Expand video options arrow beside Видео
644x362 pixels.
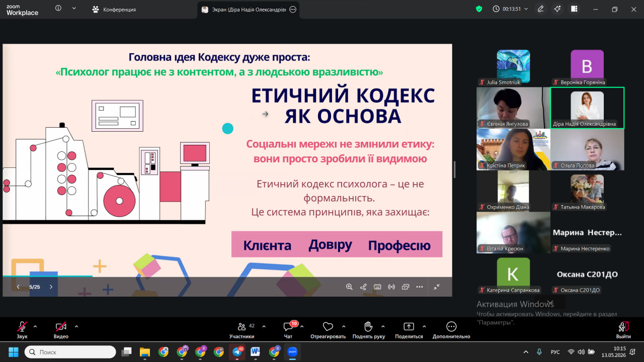pyautogui.click(x=76, y=326)
